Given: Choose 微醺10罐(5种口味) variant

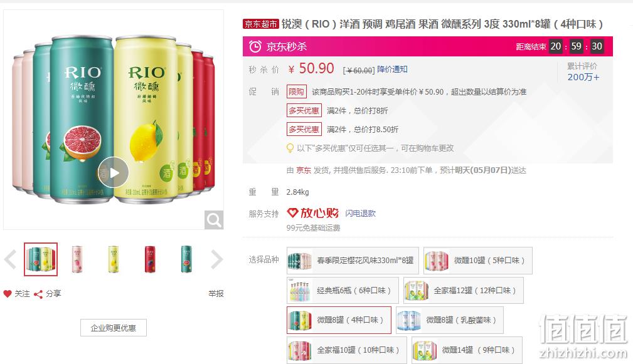Looking at the screenshot, I should click(x=478, y=261).
